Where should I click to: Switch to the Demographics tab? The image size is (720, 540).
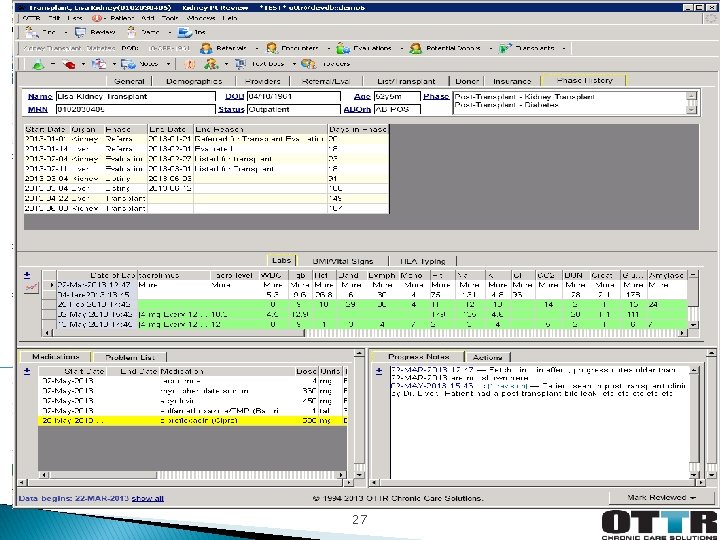194,80
